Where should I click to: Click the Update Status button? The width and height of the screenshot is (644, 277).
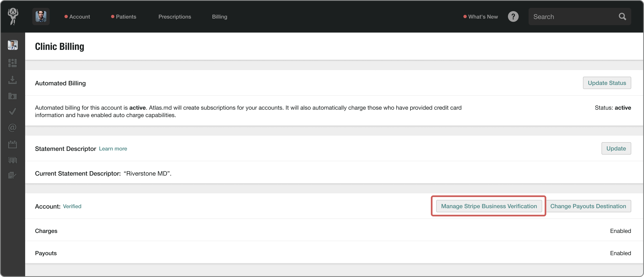click(x=607, y=83)
